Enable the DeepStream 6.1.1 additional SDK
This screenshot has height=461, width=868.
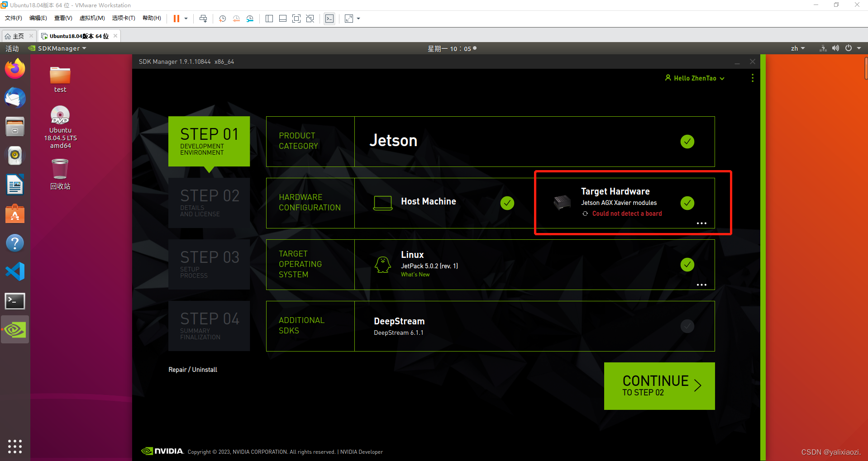(x=687, y=326)
